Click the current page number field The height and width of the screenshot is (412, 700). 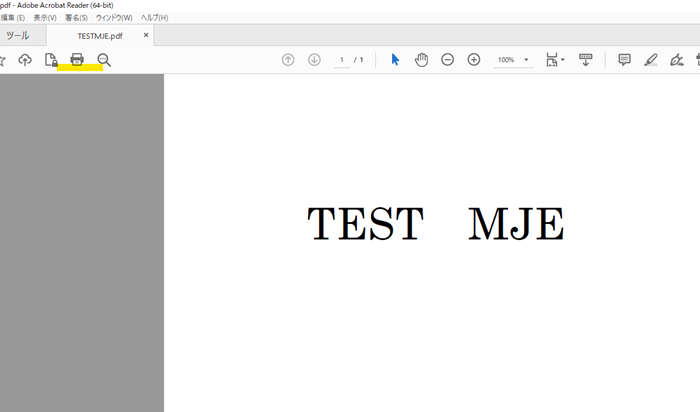click(341, 60)
